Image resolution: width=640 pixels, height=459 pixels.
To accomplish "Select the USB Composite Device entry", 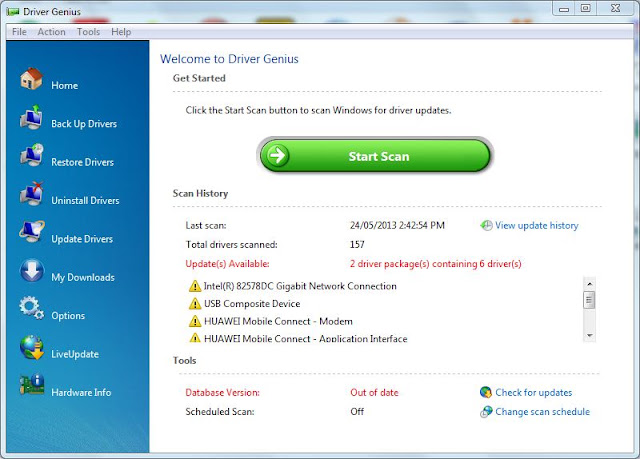I will (252, 304).
